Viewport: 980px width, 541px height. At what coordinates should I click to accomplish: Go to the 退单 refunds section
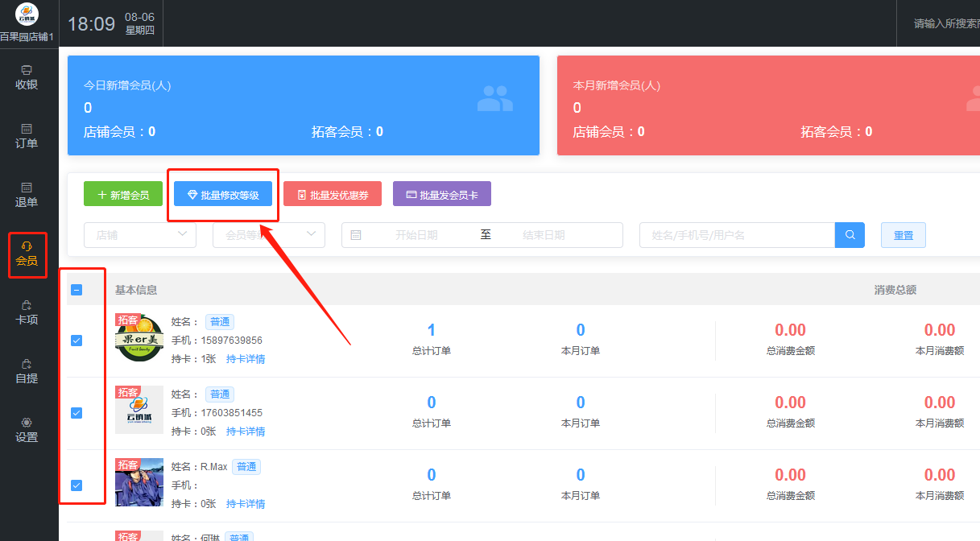pyautogui.click(x=27, y=195)
